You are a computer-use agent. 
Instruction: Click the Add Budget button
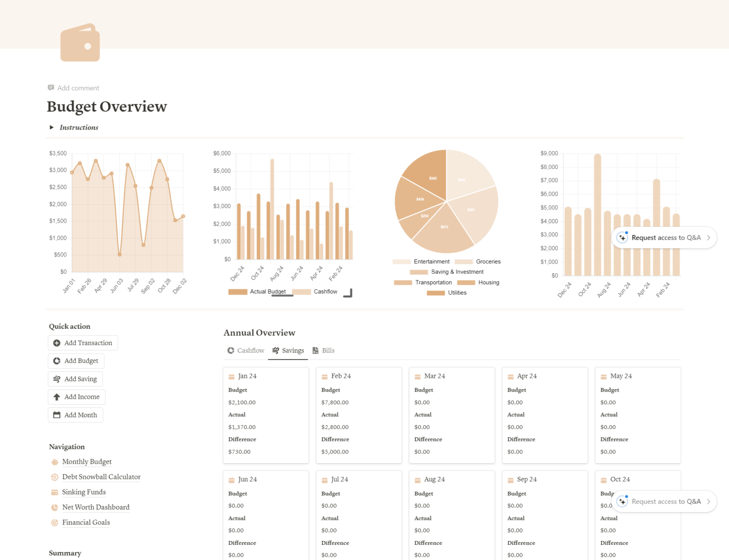click(76, 361)
